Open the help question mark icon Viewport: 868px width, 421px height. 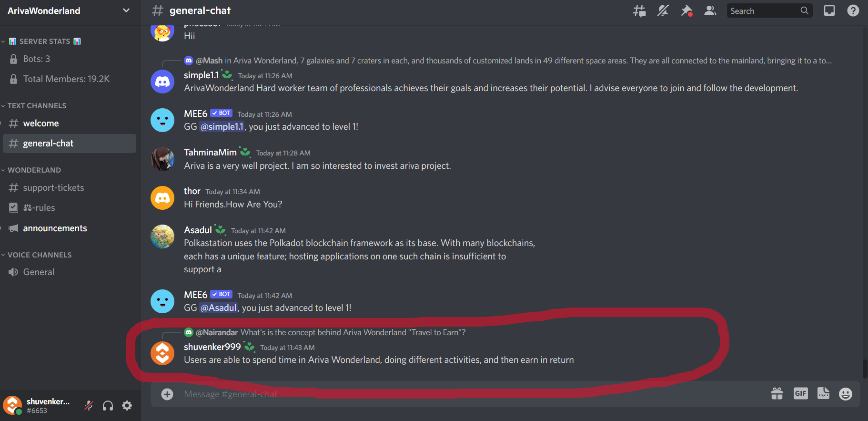pyautogui.click(x=853, y=10)
